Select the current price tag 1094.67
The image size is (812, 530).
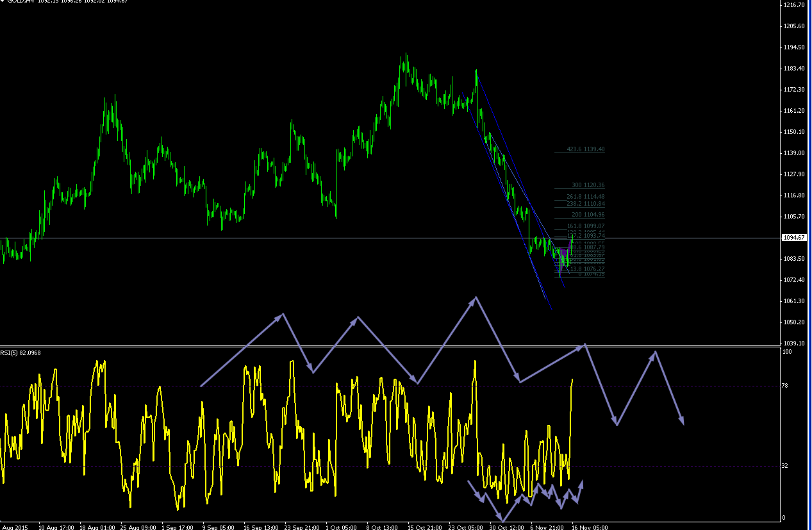795,237
